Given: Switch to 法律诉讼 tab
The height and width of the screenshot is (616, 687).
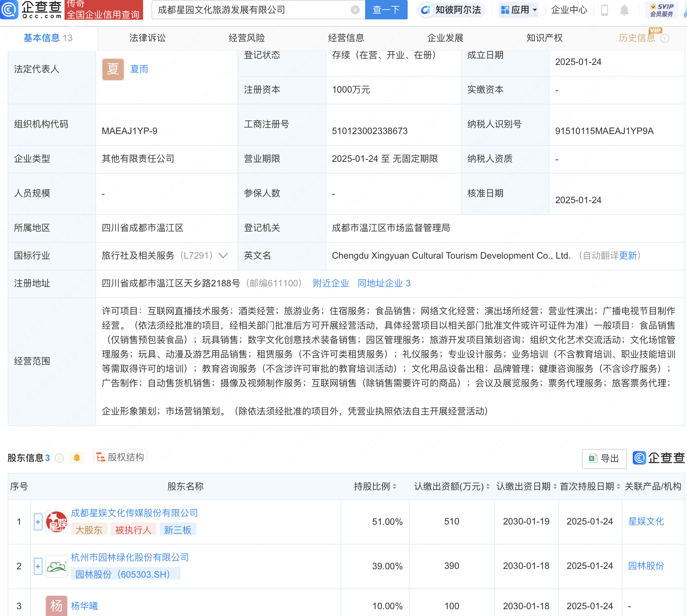Looking at the screenshot, I should click(147, 38).
